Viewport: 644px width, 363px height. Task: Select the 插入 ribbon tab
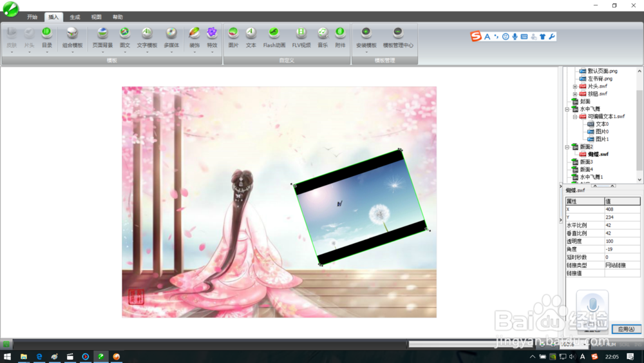click(x=53, y=17)
